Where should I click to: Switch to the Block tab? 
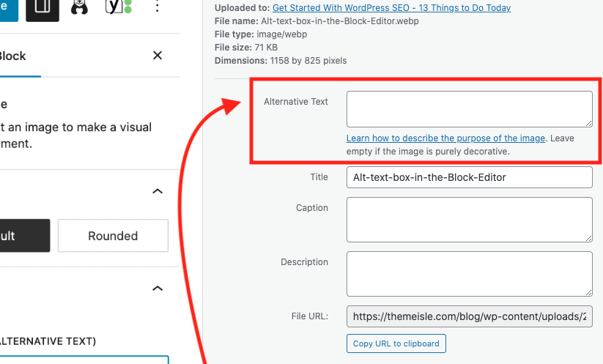12,56
